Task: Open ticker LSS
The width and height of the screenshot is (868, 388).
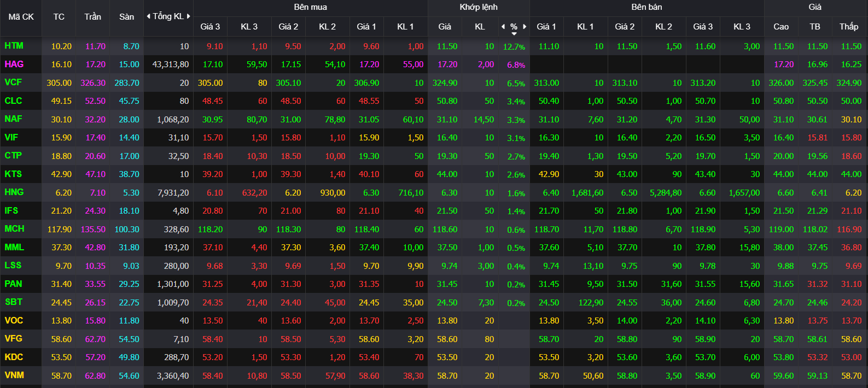Action: (x=13, y=266)
